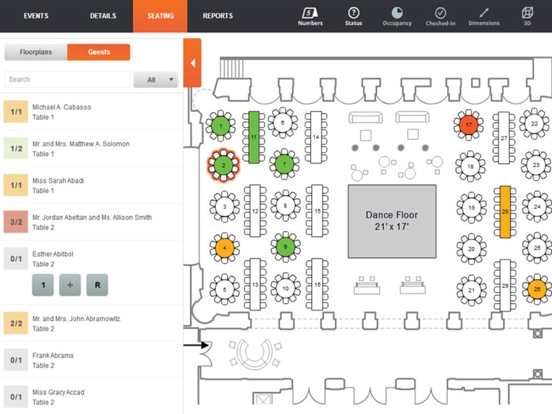Open the Seating menu
Image resolution: width=552 pixels, height=414 pixels.
[x=160, y=16]
